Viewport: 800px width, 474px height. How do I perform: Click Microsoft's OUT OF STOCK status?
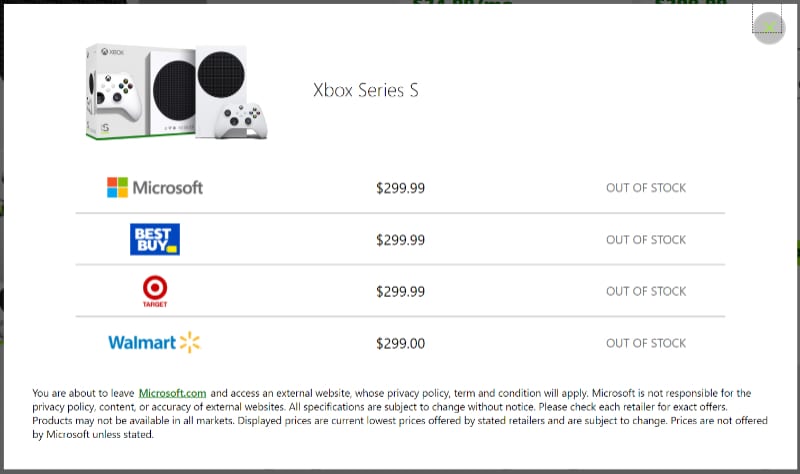tap(646, 188)
